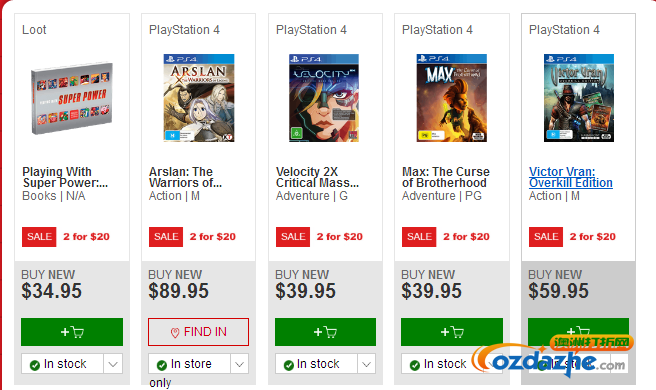
Task: Select 2 for $20 offer on Max
Action: click(x=466, y=237)
